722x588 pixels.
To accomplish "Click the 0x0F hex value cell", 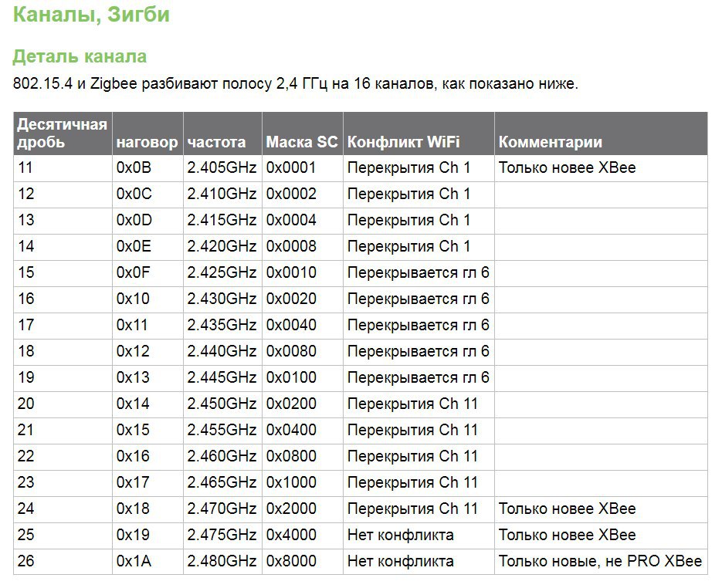I will (x=134, y=272).
